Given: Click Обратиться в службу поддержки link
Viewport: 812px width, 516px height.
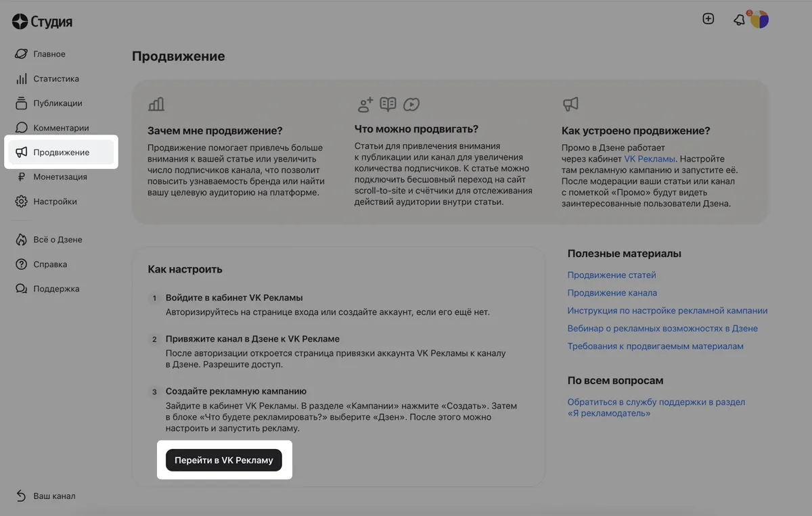Looking at the screenshot, I should click(656, 407).
